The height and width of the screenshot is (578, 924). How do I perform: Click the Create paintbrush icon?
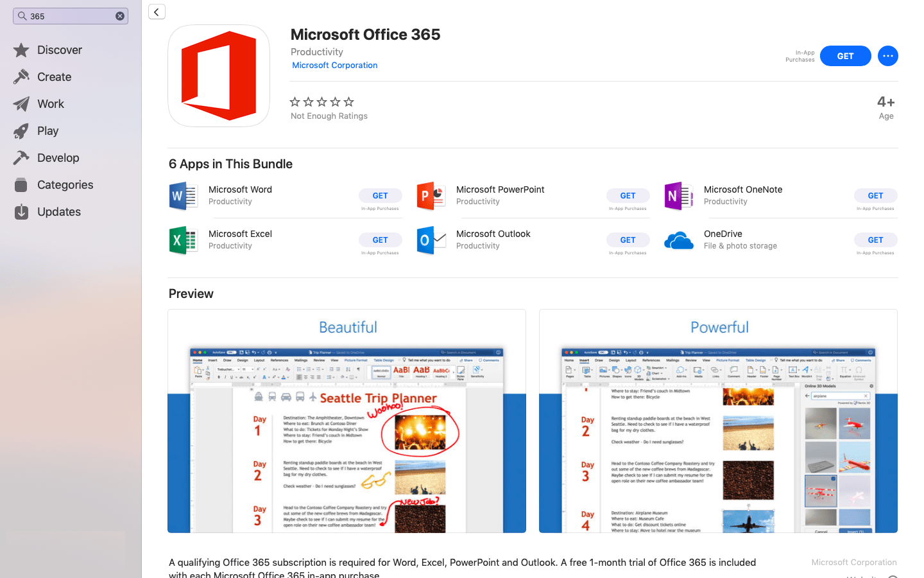pyautogui.click(x=21, y=77)
